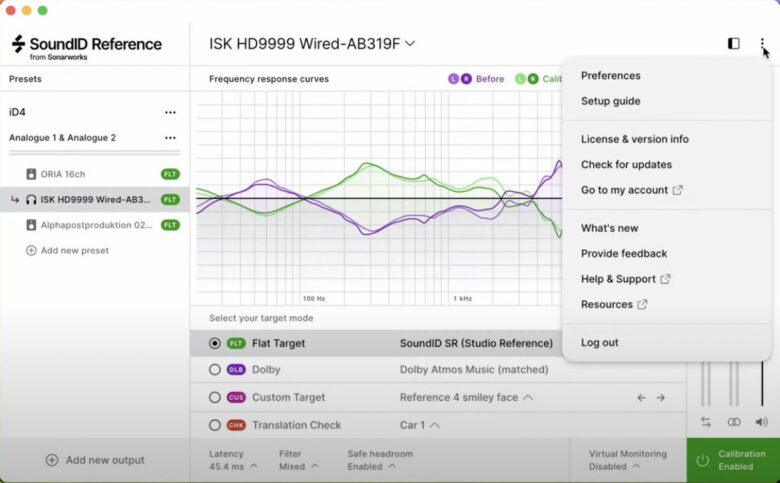The width and height of the screenshot is (780, 483).
Task: Expand the Filter Mixed setting
Action: 298,460
